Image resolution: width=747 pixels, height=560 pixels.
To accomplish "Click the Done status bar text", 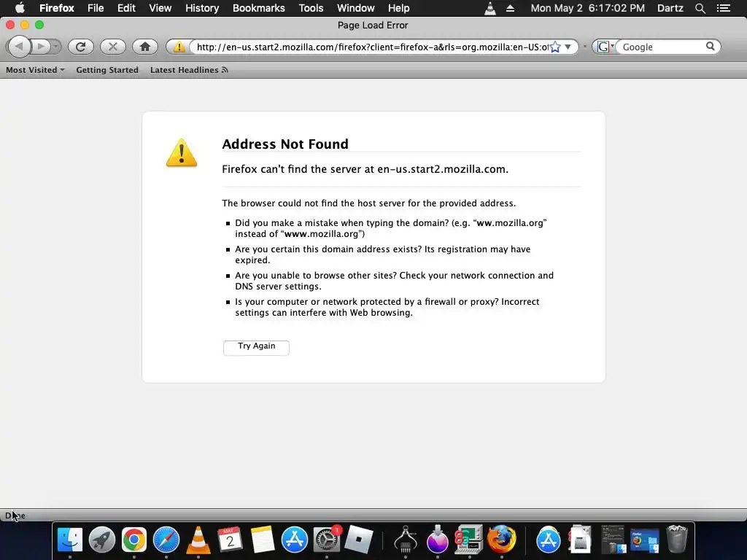I will 15,516.
